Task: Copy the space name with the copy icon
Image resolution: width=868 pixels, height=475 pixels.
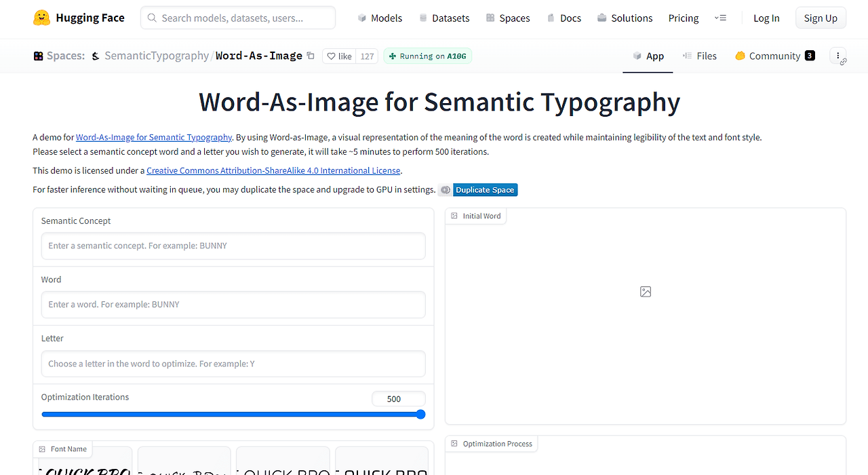Action: [311, 56]
